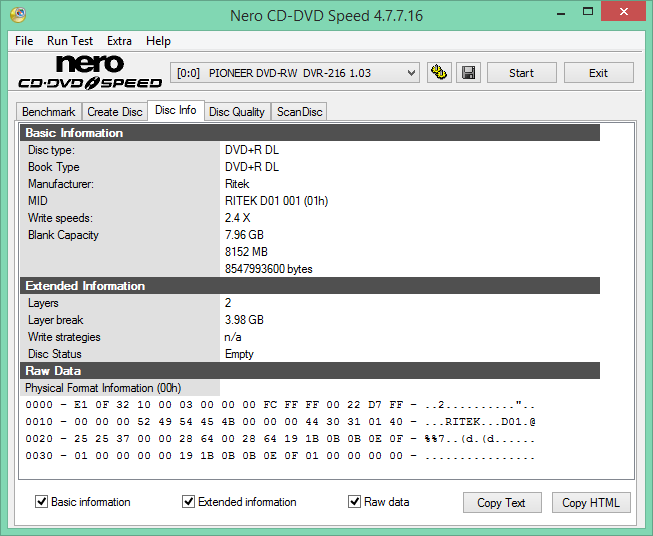The height and width of the screenshot is (536, 653).
Task: Click the raw data row 0020
Action: [x=280, y=439]
